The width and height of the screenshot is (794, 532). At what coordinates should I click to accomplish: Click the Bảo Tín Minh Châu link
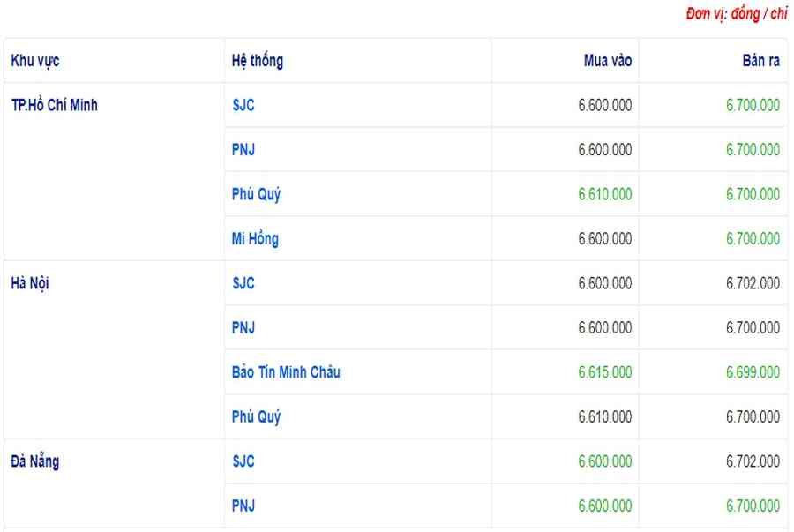pos(286,372)
